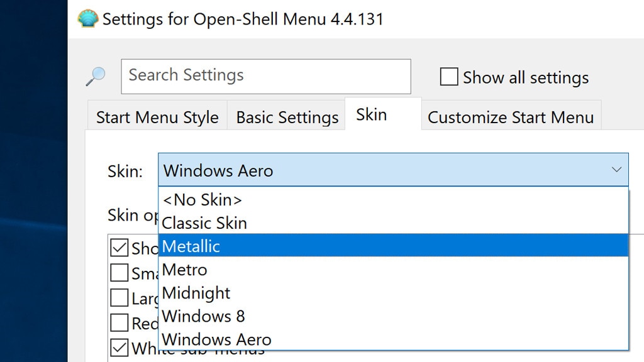644x362 pixels.
Task: Click the Skin tab
Action: coord(371,114)
